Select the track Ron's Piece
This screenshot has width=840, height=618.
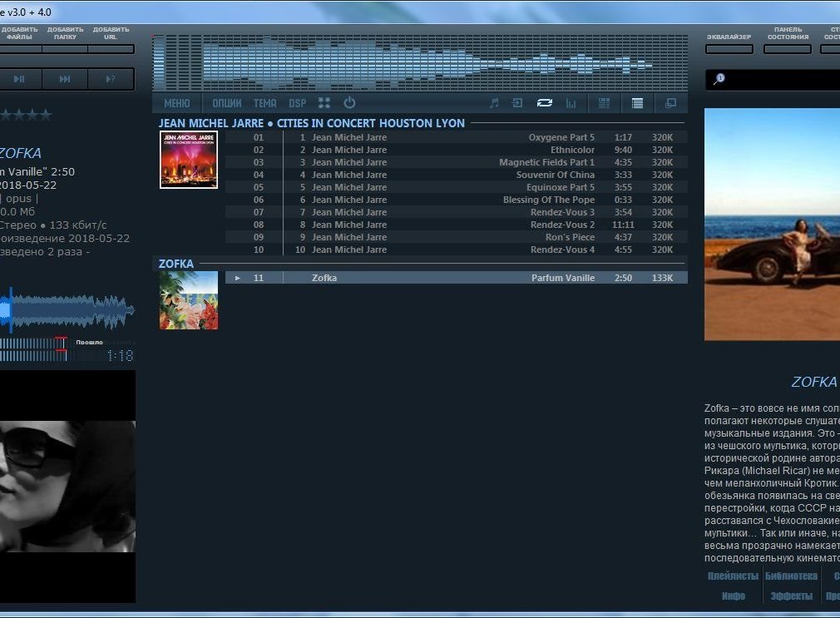tap(457, 237)
